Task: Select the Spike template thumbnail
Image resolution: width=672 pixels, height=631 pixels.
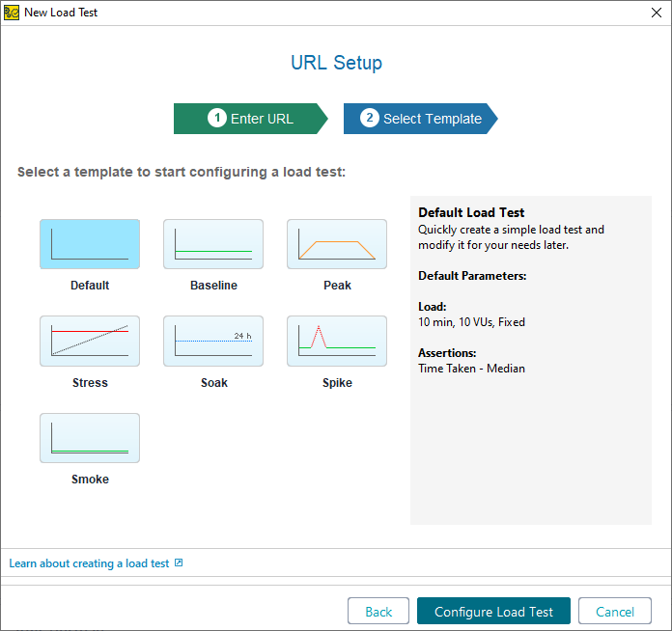Action: pyautogui.click(x=337, y=341)
